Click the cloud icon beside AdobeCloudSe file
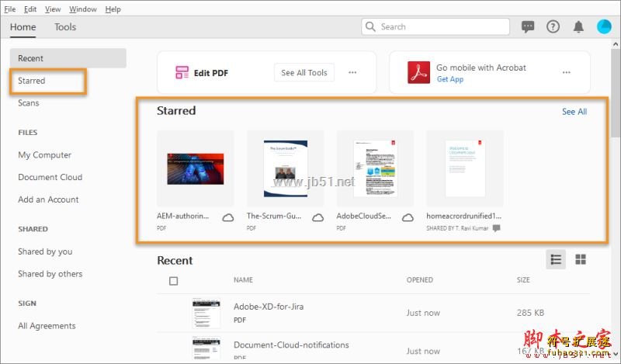Image resolution: width=621 pixels, height=364 pixels. (x=408, y=217)
